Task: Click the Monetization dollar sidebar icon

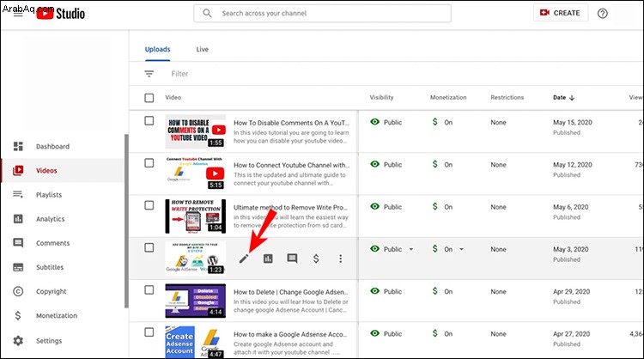Action: click(18, 315)
